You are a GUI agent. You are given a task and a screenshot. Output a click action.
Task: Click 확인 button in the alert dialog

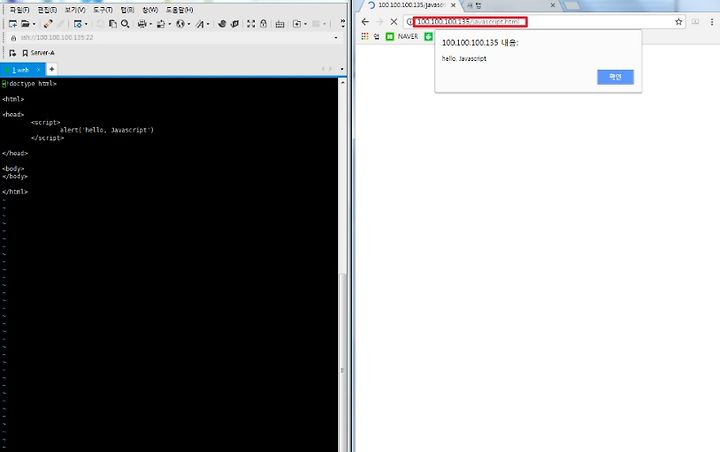pyautogui.click(x=615, y=77)
